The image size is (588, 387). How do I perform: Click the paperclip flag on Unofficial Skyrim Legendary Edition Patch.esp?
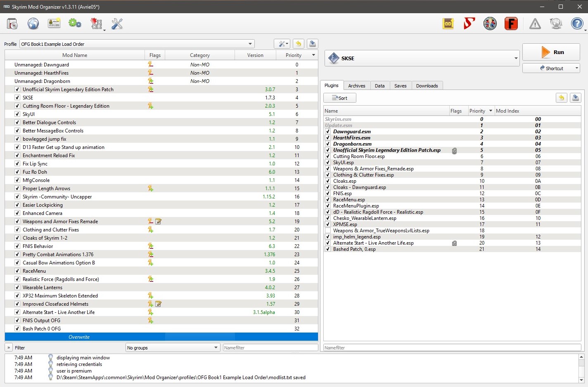point(454,151)
